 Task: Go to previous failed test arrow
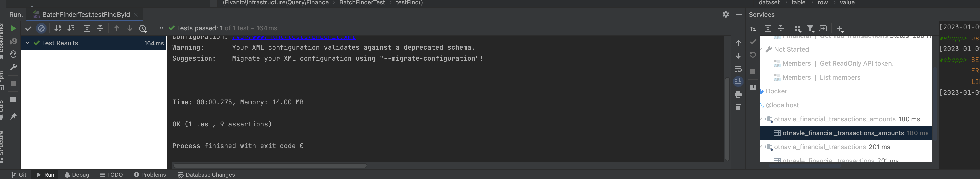point(116,29)
